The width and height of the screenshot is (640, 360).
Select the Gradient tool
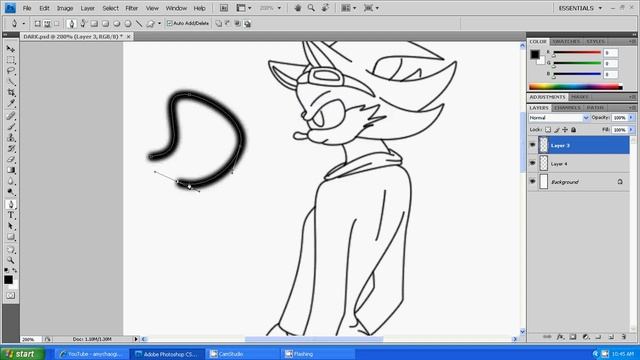[11, 170]
